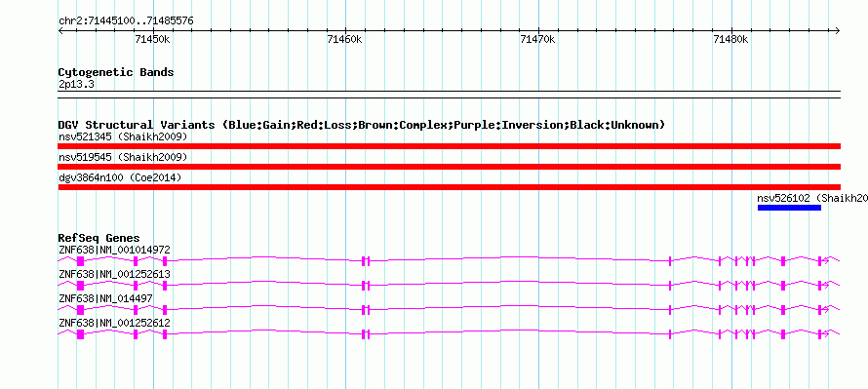The height and width of the screenshot is (389, 868).
Task: Click the 71470k ruler tick label
Action: tap(538, 39)
